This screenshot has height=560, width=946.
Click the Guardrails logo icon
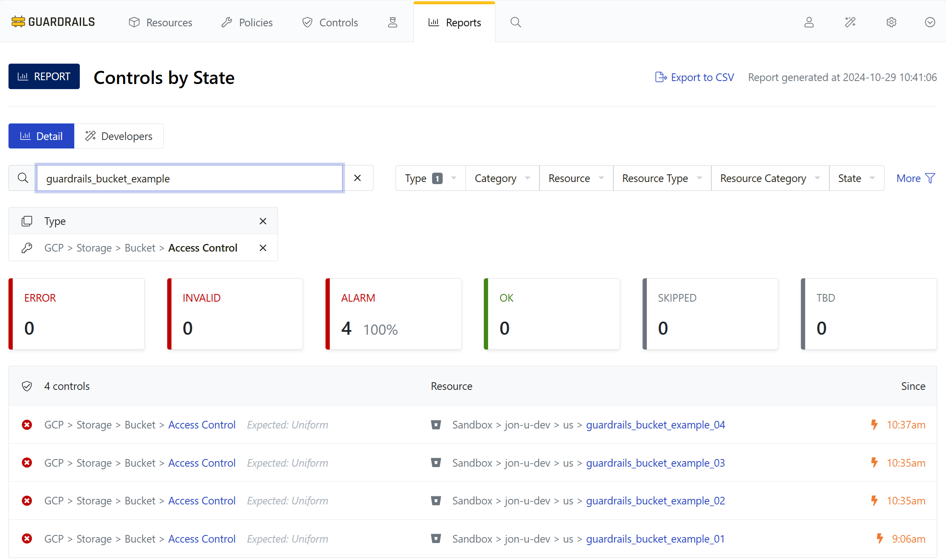(x=18, y=22)
